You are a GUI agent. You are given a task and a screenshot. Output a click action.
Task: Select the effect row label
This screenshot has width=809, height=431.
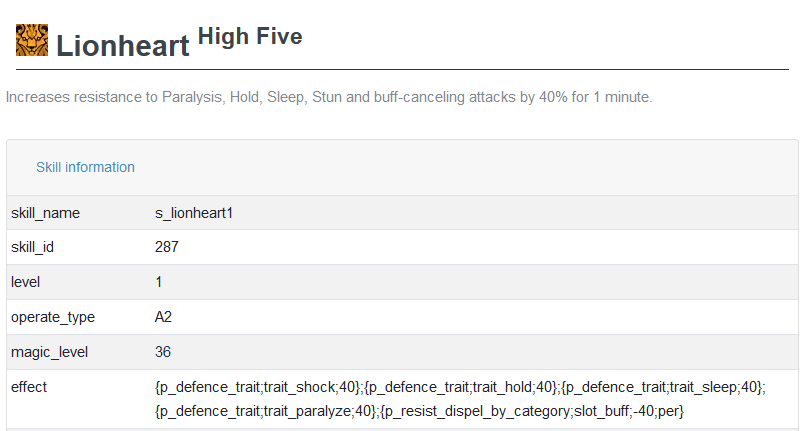[x=29, y=387]
